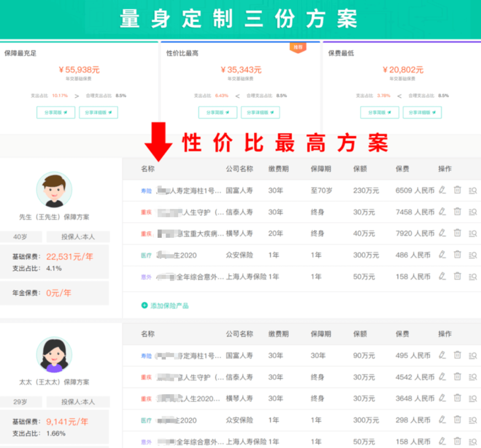Edit 王先生's 158 人民币 意外 row
The height and width of the screenshot is (448, 481).
point(442,276)
